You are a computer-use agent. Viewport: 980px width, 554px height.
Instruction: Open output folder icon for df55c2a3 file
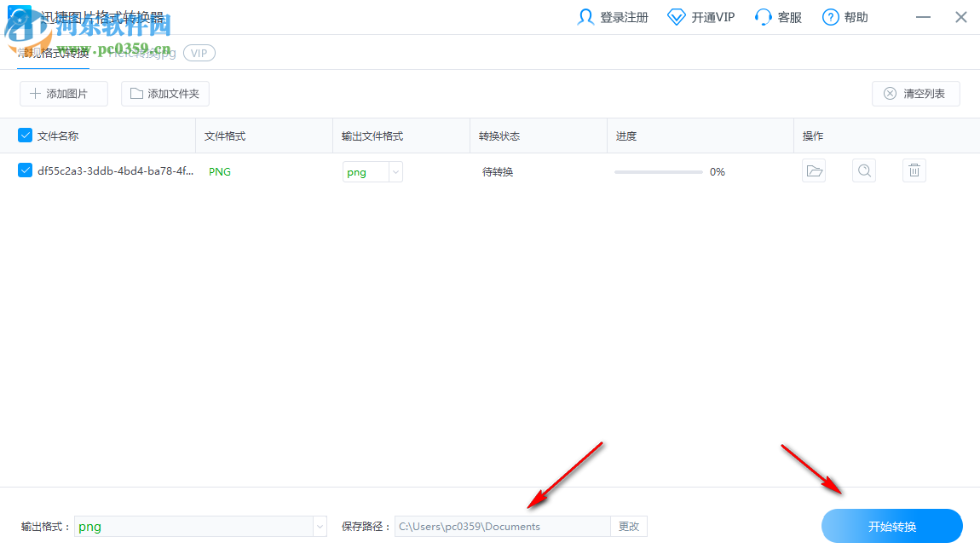pos(814,170)
